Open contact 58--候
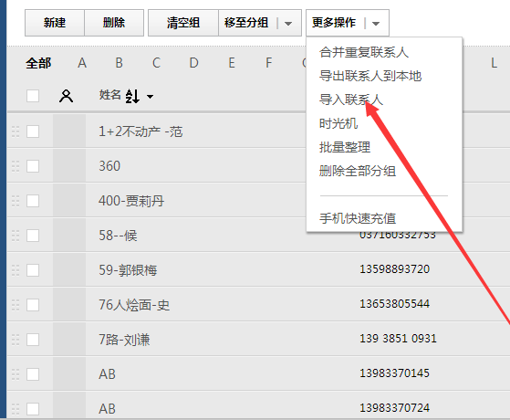 [118, 236]
